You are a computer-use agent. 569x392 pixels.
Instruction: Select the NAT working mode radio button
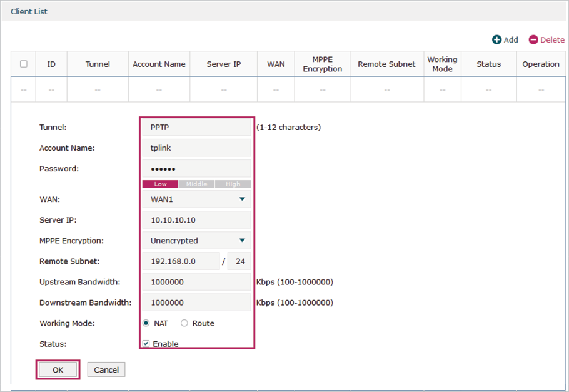pyautogui.click(x=146, y=323)
